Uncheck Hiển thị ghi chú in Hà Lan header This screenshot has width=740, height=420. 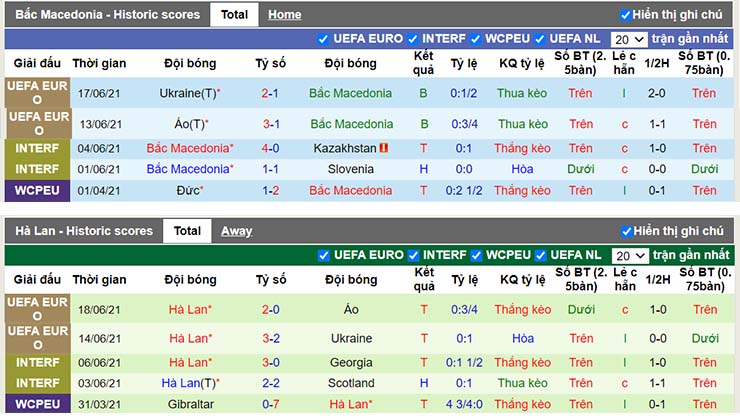point(626,231)
